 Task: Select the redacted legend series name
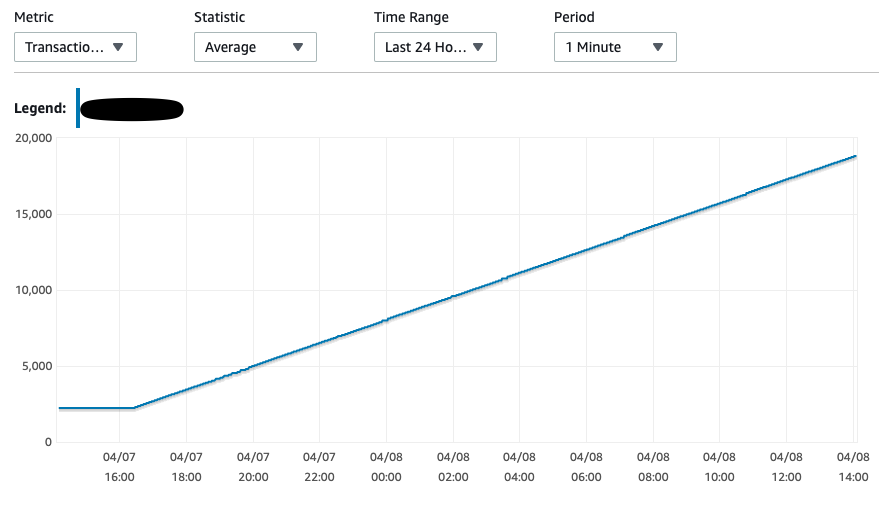[132, 109]
